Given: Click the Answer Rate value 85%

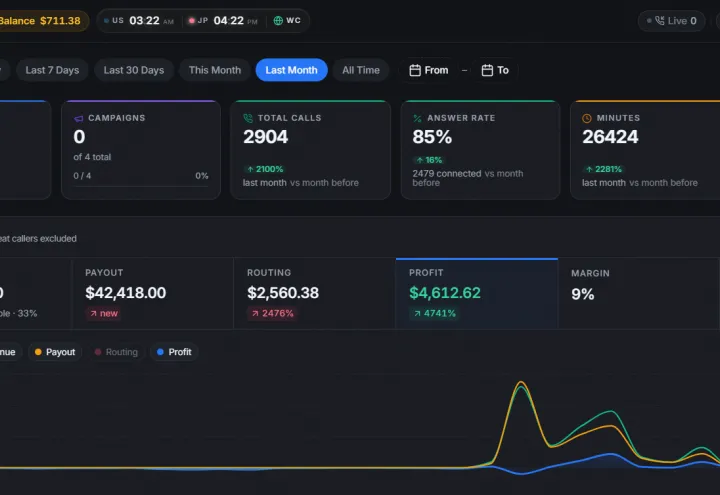Looking at the screenshot, I should [432, 137].
